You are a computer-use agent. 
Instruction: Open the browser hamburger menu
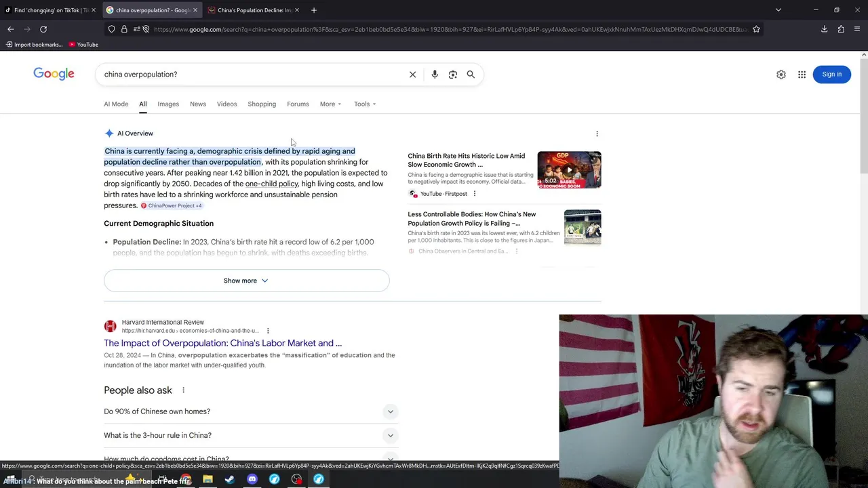pyautogui.click(x=858, y=29)
